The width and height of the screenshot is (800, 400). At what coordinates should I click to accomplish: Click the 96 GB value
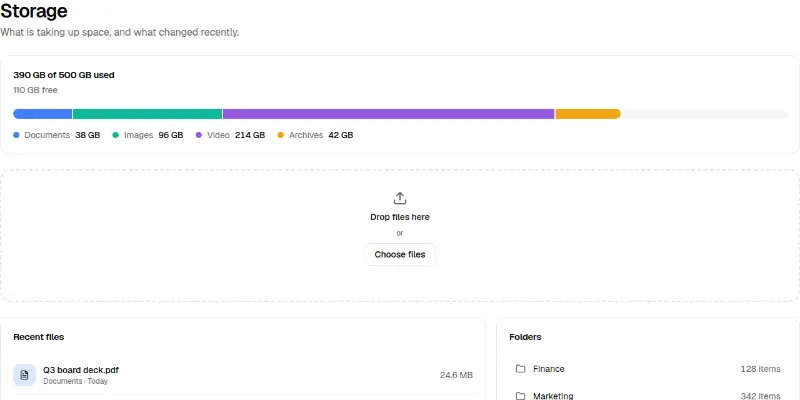[x=170, y=135]
